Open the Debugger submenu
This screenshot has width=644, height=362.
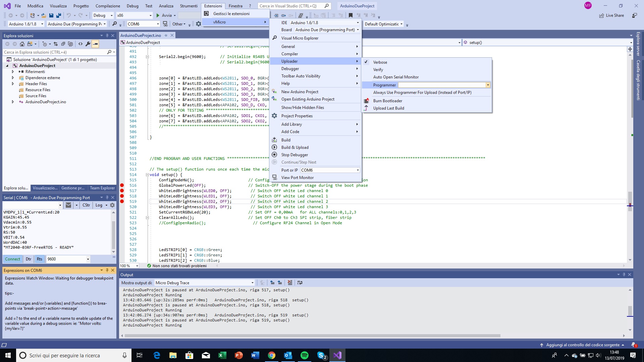point(315,68)
